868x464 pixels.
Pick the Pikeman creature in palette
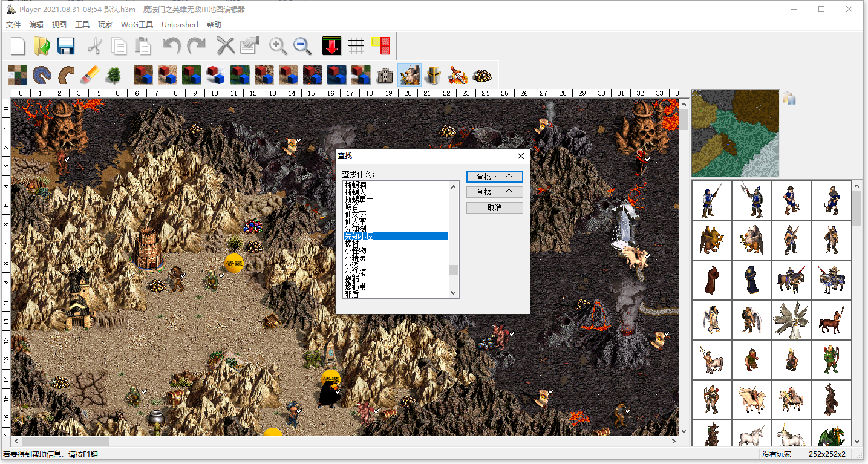[711, 200]
